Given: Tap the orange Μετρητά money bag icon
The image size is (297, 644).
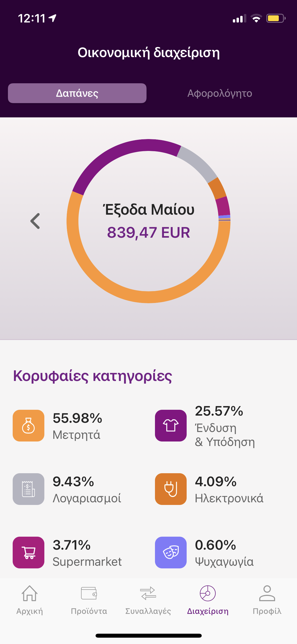Looking at the screenshot, I should pos(29,425).
